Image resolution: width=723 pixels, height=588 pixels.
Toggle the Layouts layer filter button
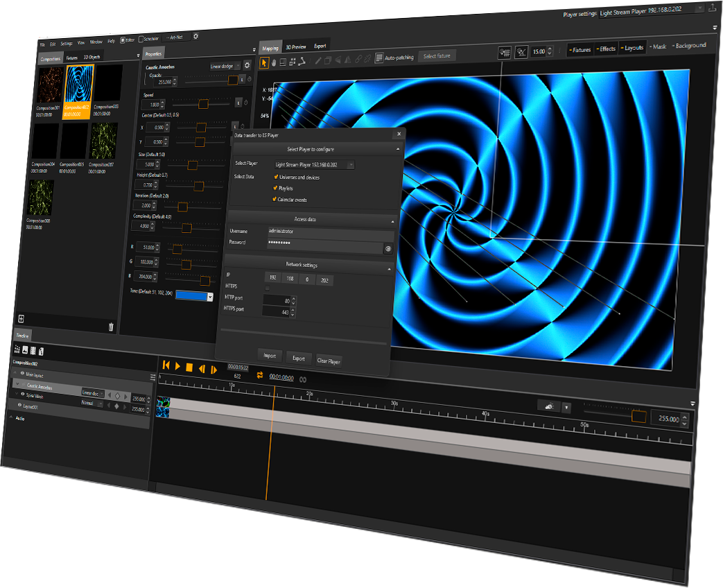coord(631,47)
